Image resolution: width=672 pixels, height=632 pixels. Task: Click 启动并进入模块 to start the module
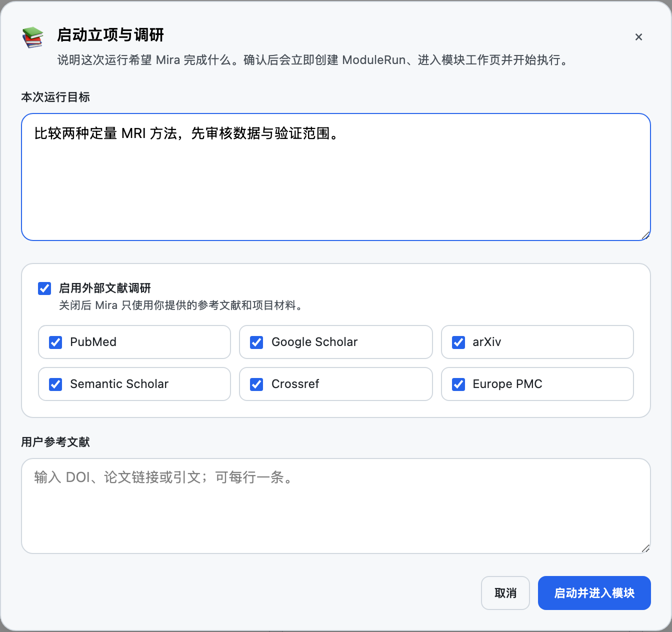tap(594, 593)
